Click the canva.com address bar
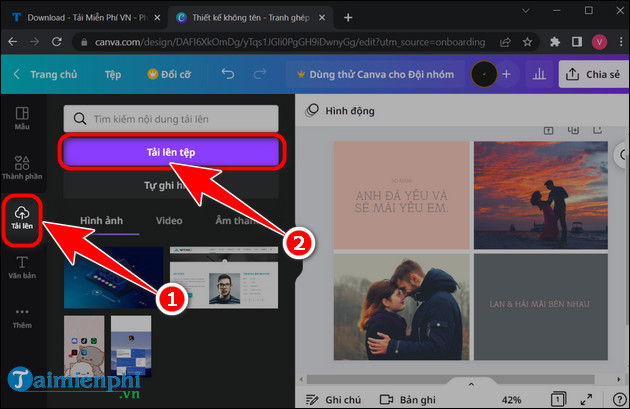Image resolution: width=630 pixels, height=409 pixels. pos(290,42)
